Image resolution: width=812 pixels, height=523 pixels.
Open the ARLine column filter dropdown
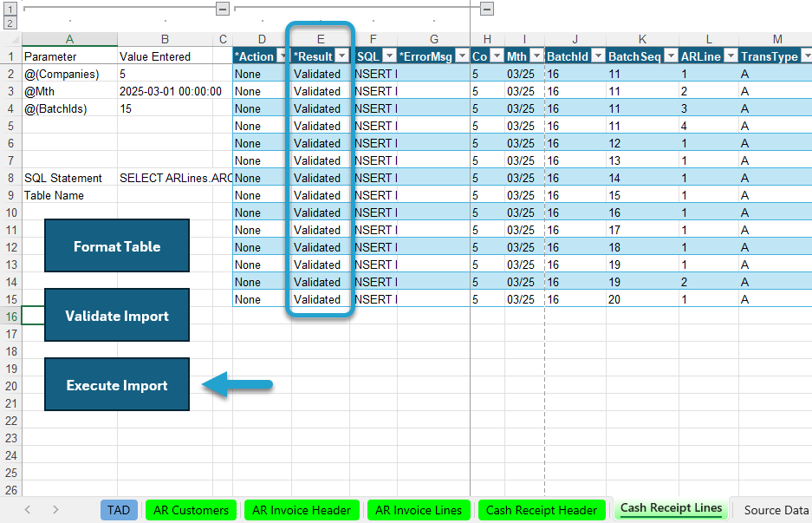coord(731,56)
